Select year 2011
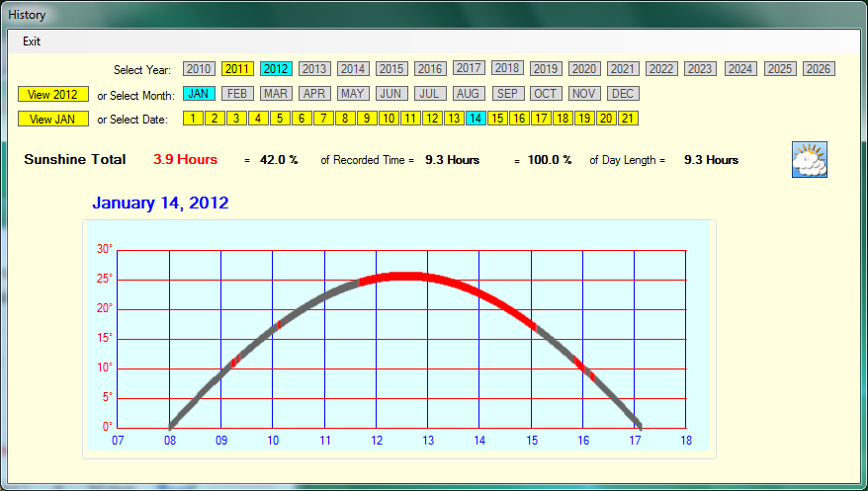The width and height of the screenshot is (868, 491). click(237, 68)
